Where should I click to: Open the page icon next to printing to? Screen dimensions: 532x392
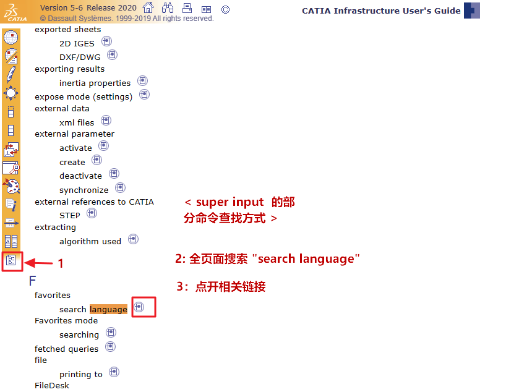[x=114, y=371]
